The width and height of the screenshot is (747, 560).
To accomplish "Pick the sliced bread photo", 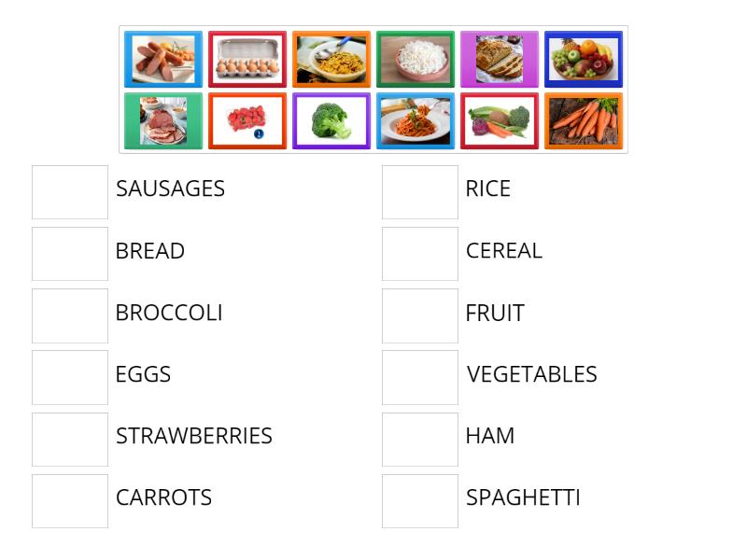I will [499, 59].
